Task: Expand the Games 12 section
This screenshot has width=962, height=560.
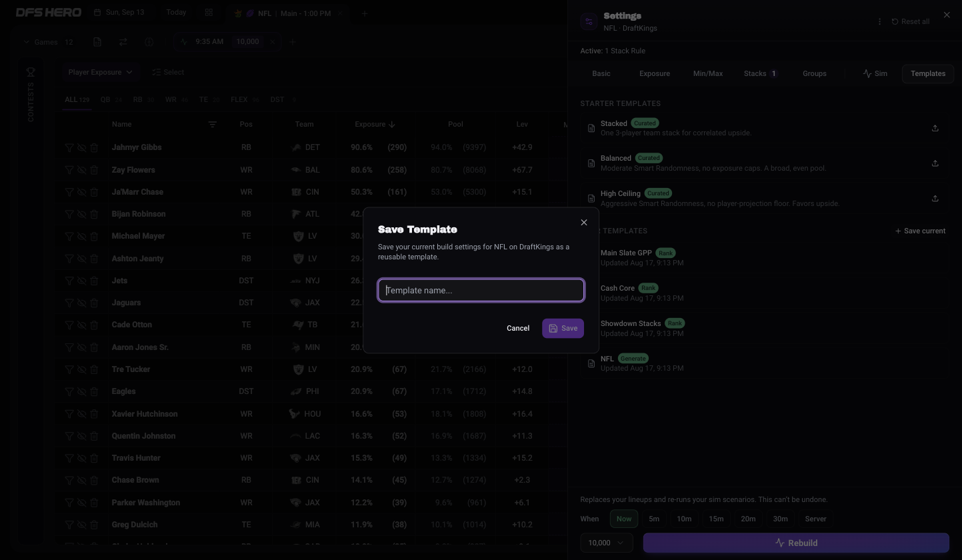Action: tap(48, 42)
